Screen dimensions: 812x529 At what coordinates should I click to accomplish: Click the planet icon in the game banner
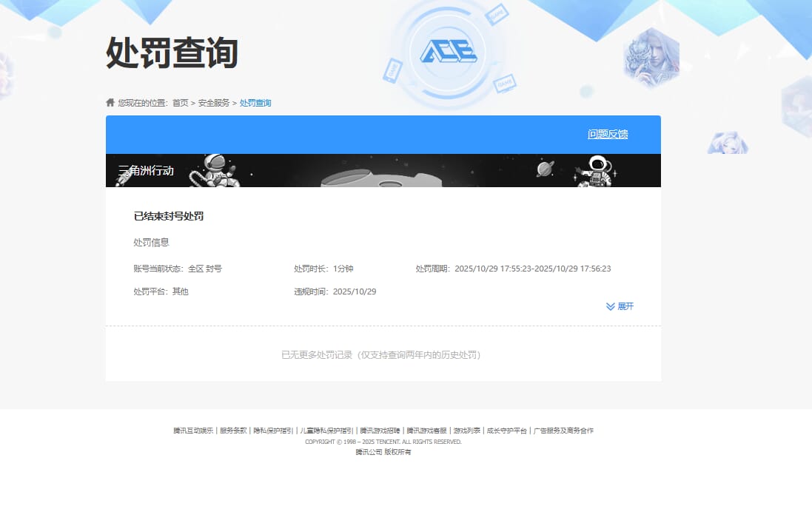[x=545, y=169]
